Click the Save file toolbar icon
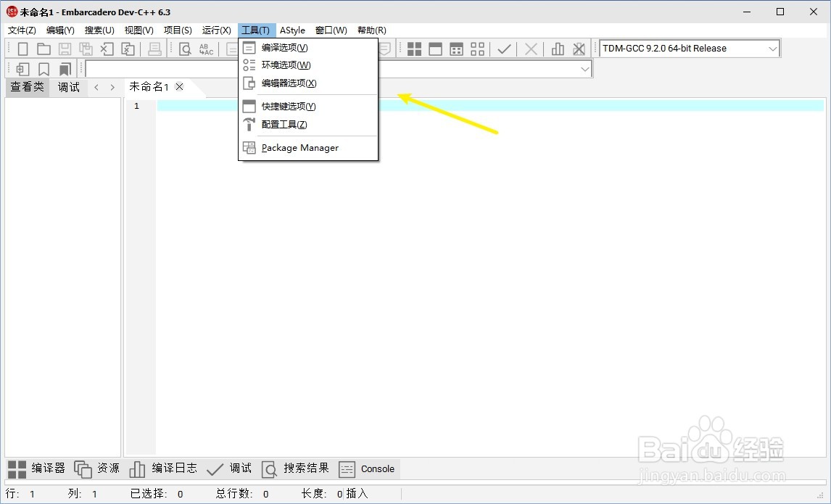 pyautogui.click(x=65, y=49)
